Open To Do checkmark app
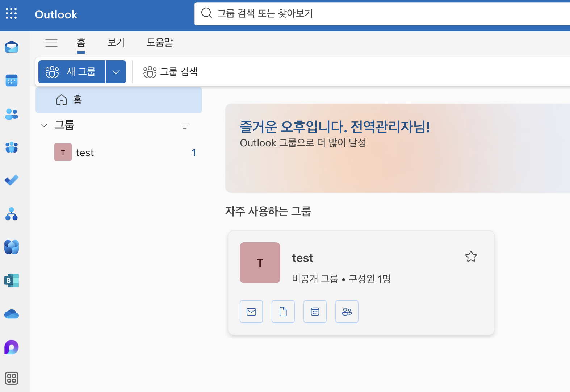Image resolution: width=570 pixels, height=392 pixels. point(12,180)
